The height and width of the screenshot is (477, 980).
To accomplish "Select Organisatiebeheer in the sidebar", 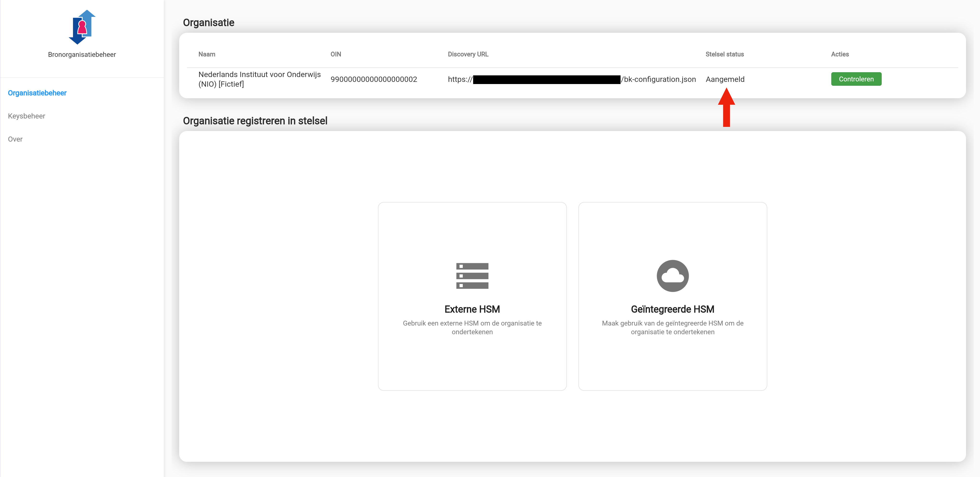I will click(37, 92).
